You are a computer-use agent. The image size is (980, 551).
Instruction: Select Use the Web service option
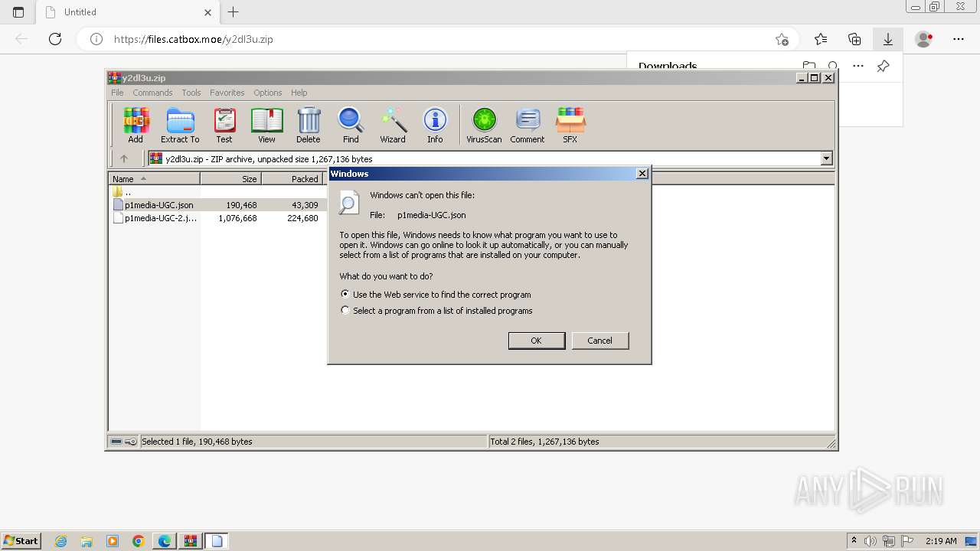[x=436, y=295]
